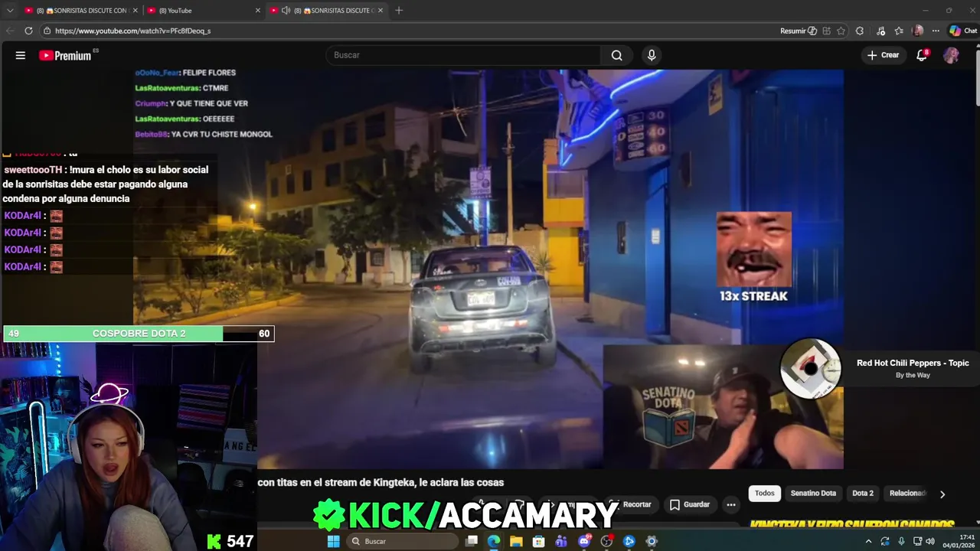
Task: Select the active SONRISITAS tab with audio
Action: pyautogui.click(x=325, y=10)
